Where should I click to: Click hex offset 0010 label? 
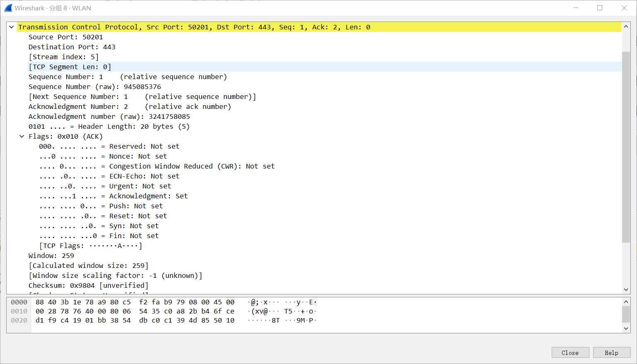click(x=19, y=311)
